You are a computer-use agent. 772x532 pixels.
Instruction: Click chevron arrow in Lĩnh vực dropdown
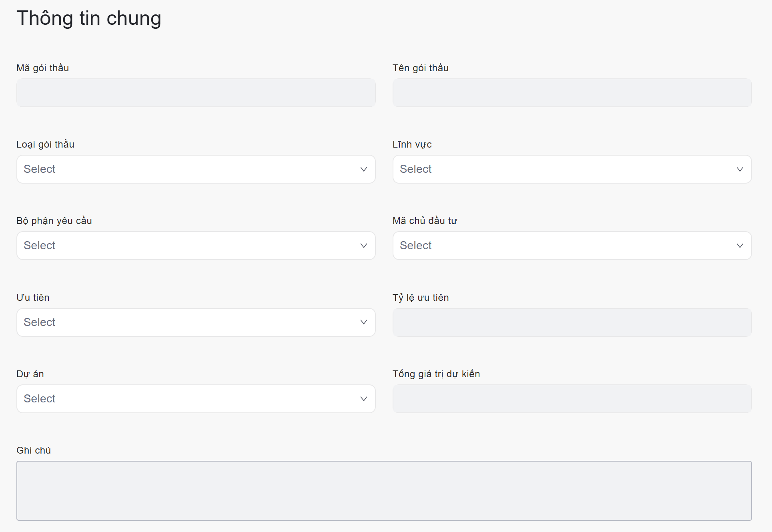click(740, 169)
